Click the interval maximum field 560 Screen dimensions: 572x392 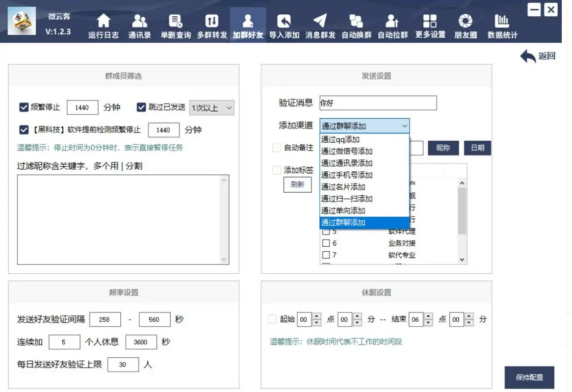154,320
